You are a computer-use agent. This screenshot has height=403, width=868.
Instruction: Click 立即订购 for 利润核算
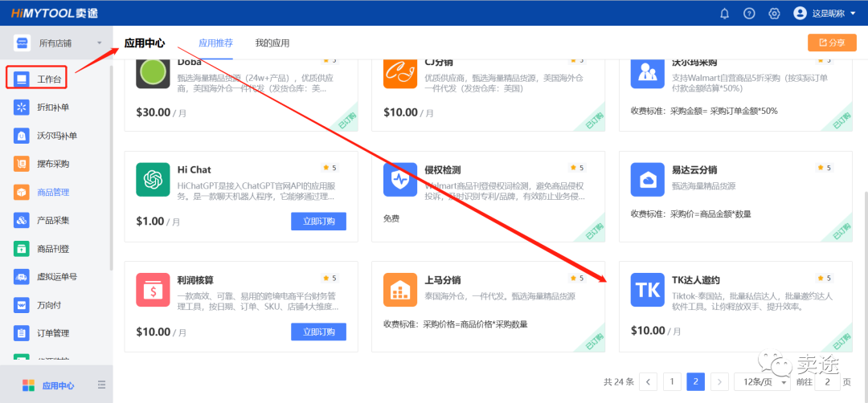(318, 332)
